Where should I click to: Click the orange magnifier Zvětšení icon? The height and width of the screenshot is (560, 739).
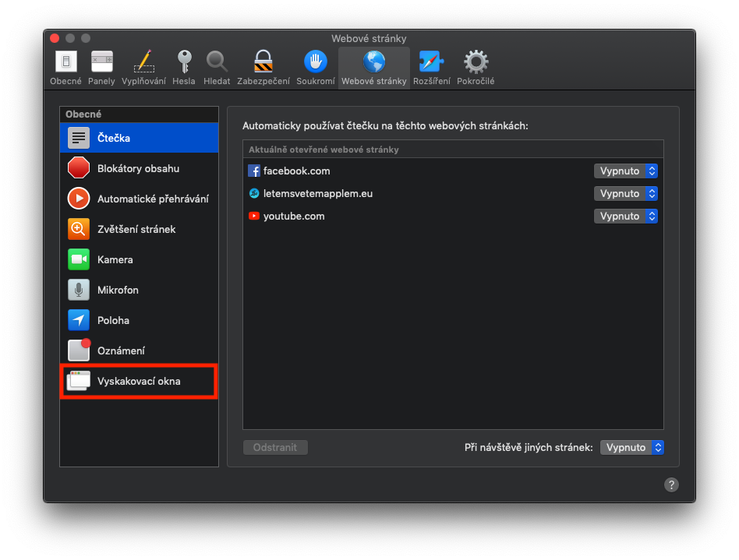click(79, 229)
